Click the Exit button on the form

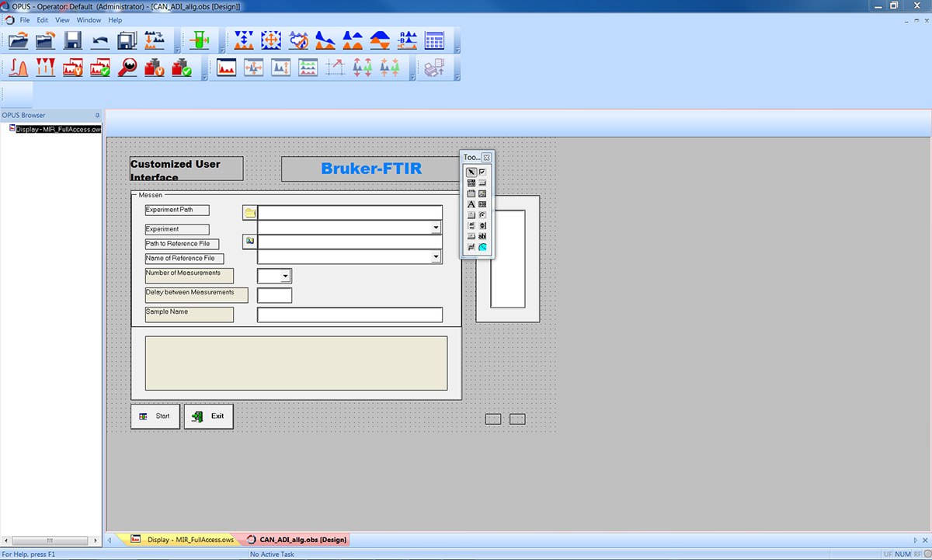click(x=209, y=416)
